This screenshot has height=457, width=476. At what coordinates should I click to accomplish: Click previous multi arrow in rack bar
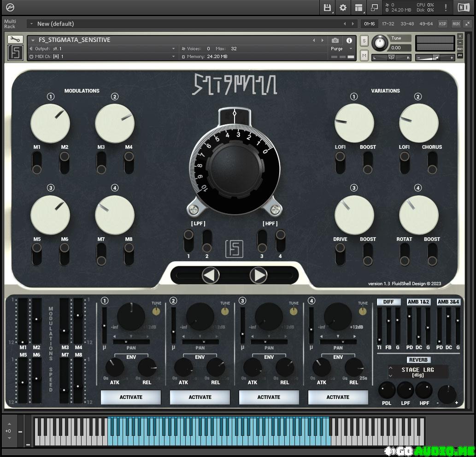(345, 23)
